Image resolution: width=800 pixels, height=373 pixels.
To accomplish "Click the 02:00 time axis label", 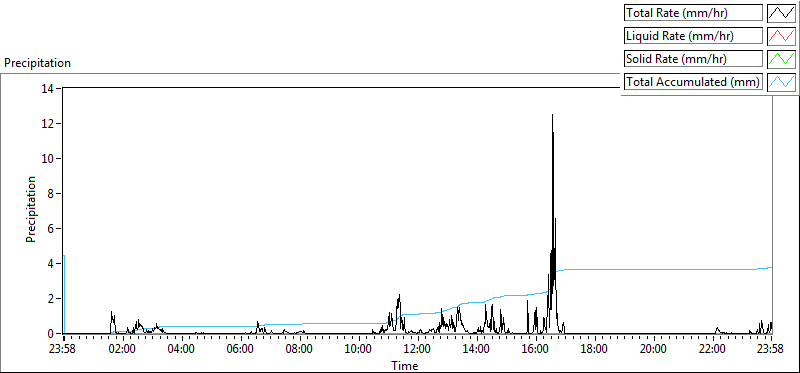I will coord(122,350).
